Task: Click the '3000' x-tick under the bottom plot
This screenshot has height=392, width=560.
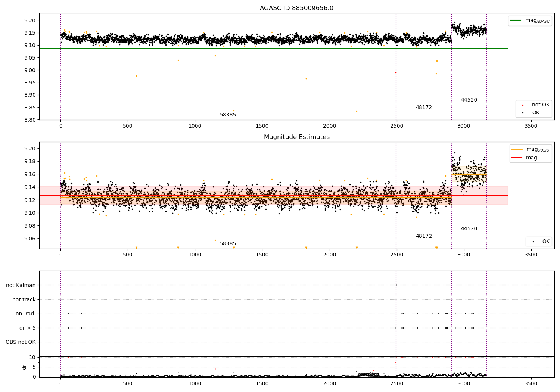Action: pos(464,384)
